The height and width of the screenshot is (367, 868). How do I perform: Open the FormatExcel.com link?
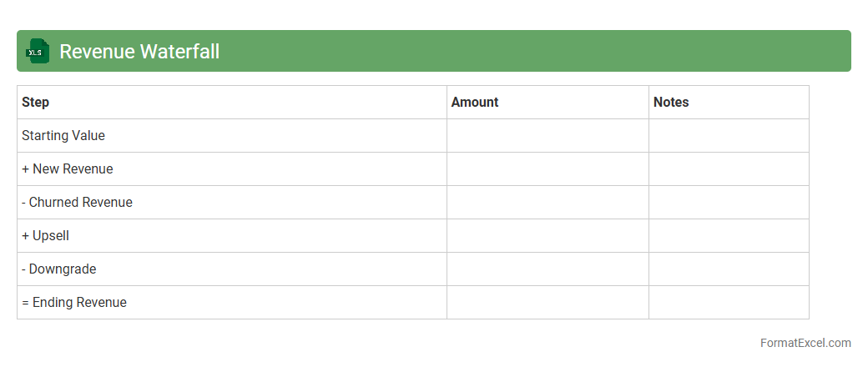click(x=805, y=343)
